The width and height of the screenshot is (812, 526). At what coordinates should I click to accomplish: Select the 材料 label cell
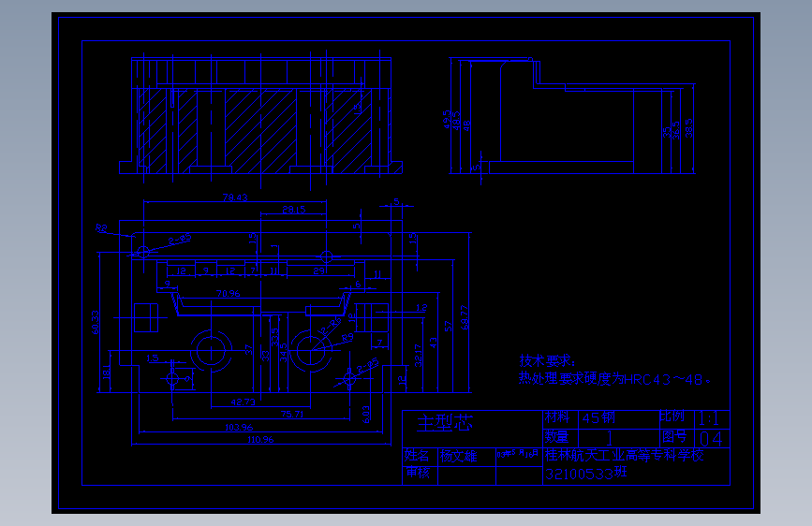pyautogui.click(x=556, y=417)
